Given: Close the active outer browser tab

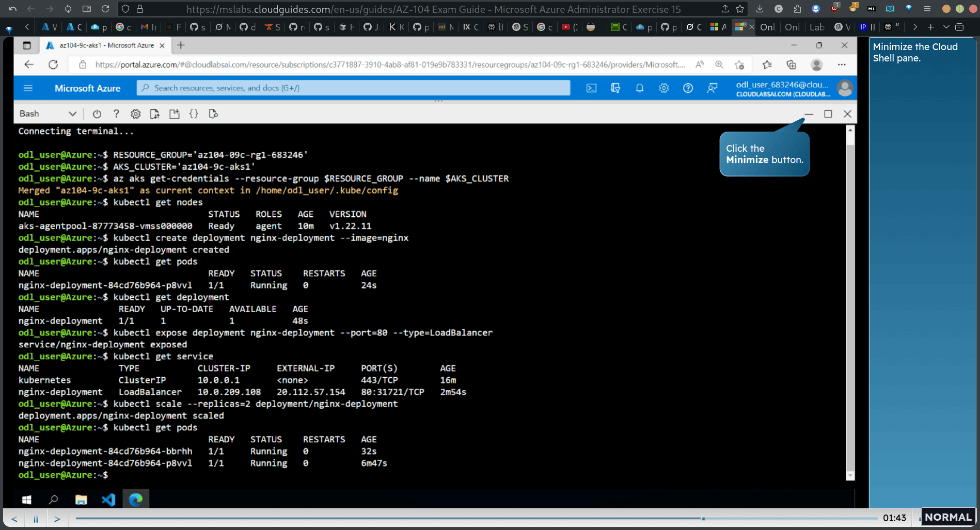Looking at the screenshot, I should (x=751, y=27).
